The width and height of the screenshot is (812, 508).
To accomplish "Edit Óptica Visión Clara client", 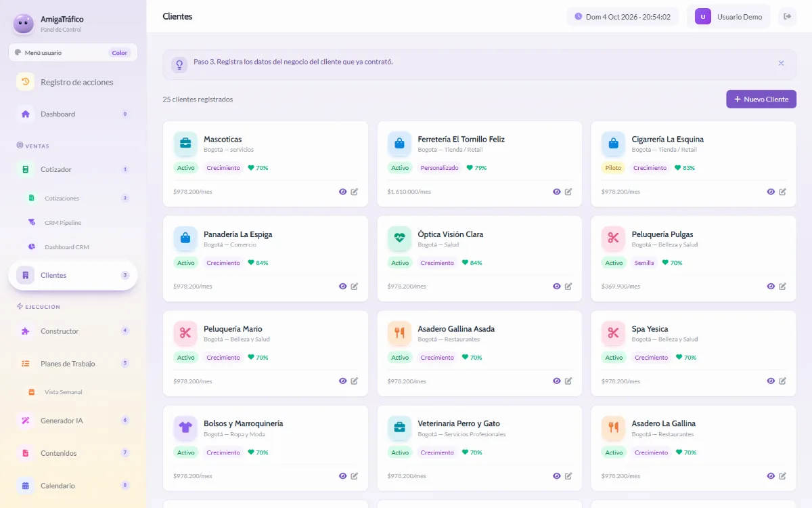I will click(568, 287).
